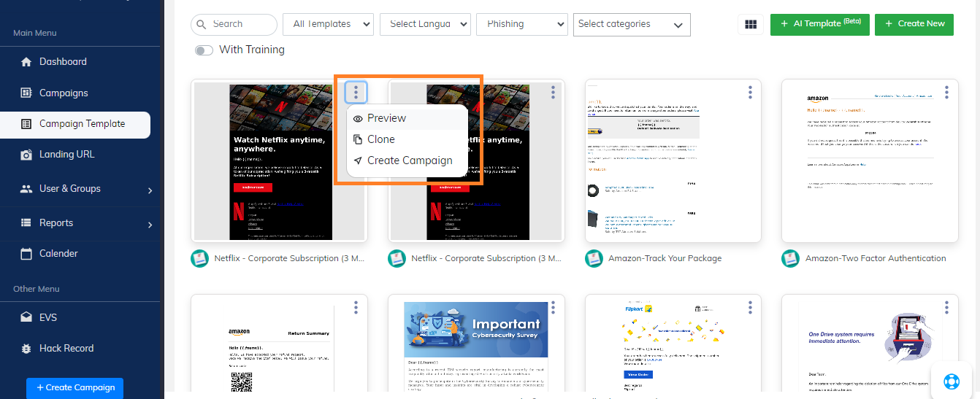Open the Amazon-Two Factor Authentication thumbnail

(870, 161)
